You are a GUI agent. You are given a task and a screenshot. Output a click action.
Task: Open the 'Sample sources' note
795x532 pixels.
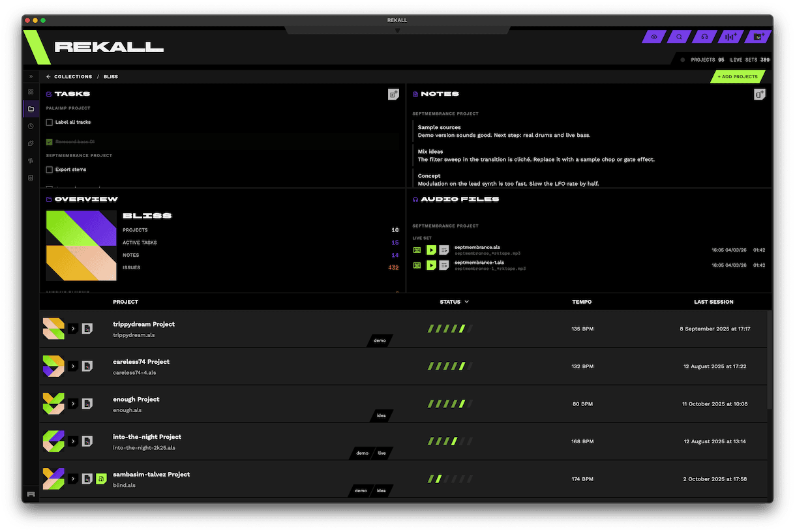pyautogui.click(x=593, y=131)
